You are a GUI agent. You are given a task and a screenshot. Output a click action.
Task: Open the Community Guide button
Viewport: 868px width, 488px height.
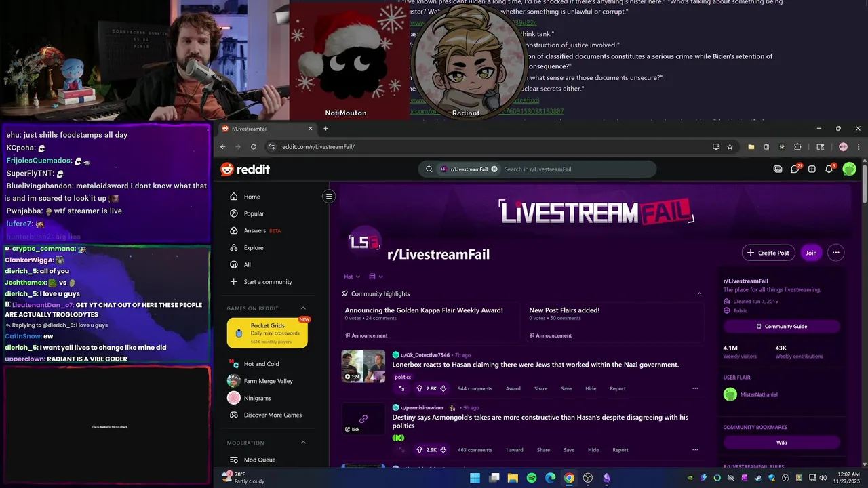[x=781, y=327]
